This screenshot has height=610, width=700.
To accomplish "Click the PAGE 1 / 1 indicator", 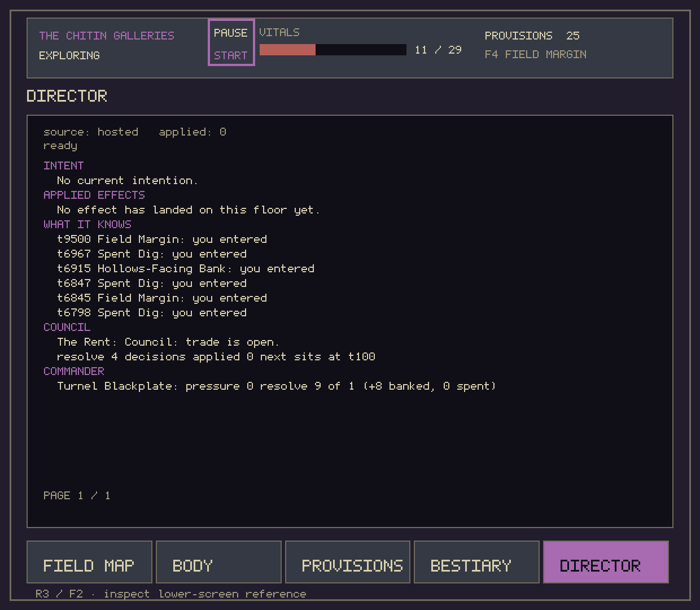I will [77, 495].
